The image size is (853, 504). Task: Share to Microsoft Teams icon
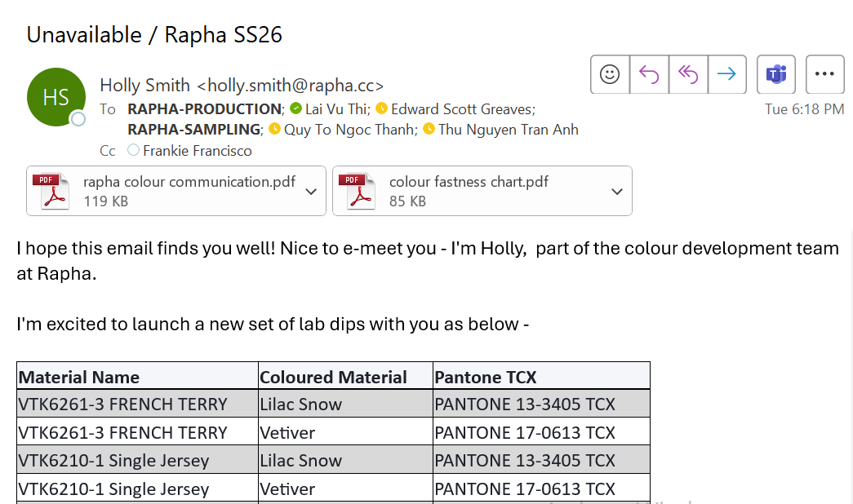pyautogui.click(x=776, y=74)
